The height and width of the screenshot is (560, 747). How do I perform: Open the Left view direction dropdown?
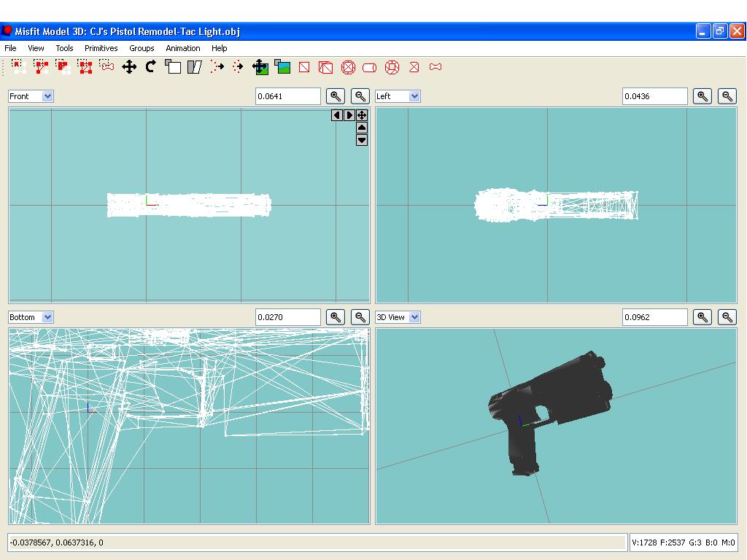coord(398,96)
